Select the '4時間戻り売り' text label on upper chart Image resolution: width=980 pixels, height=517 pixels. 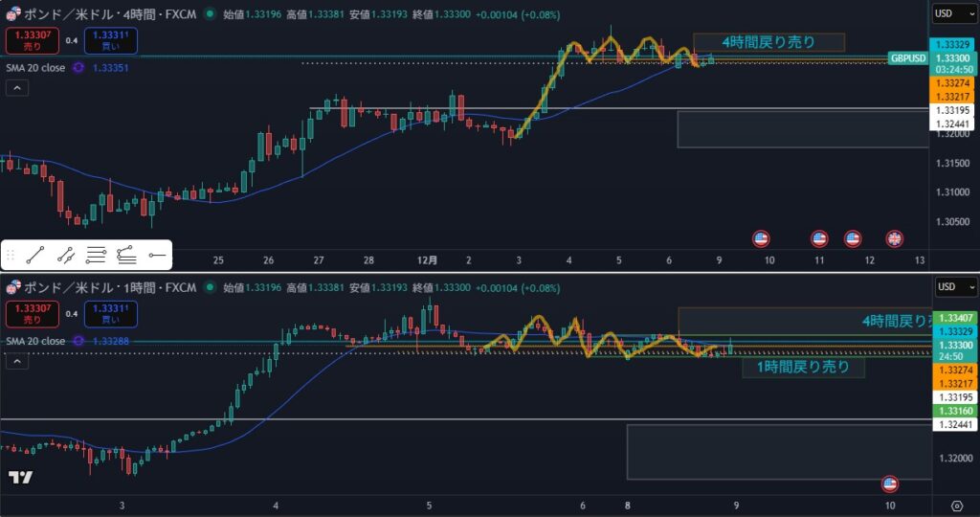[x=768, y=42]
